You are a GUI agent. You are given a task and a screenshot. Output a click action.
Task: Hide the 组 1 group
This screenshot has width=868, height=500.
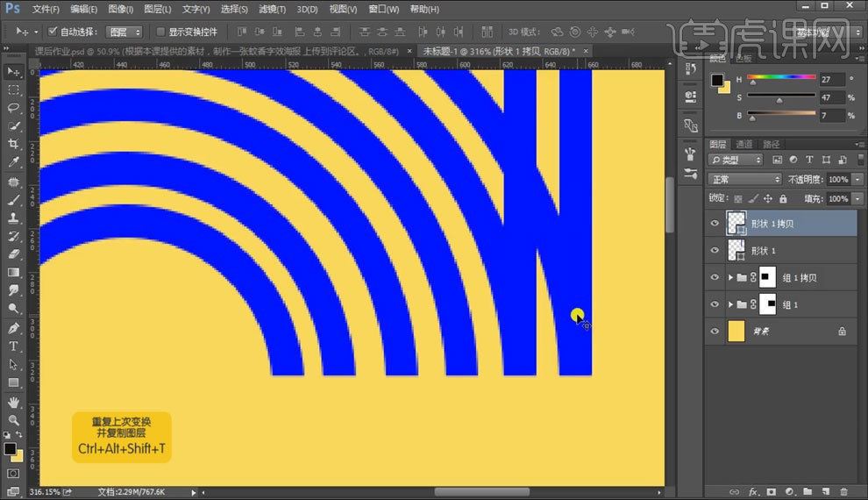[715, 304]
